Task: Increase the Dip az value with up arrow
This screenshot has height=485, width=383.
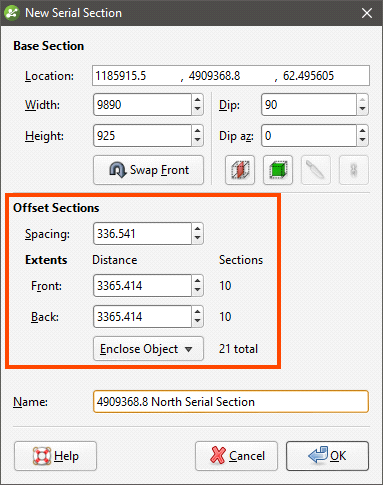Action: [x=362, y=130]
